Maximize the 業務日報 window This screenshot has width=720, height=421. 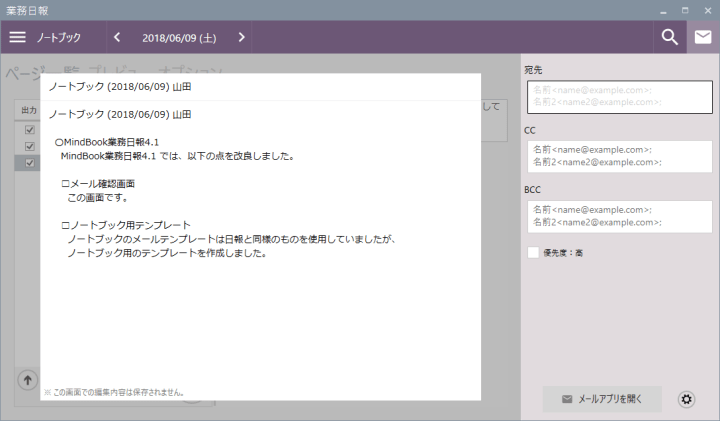[685, 10]
